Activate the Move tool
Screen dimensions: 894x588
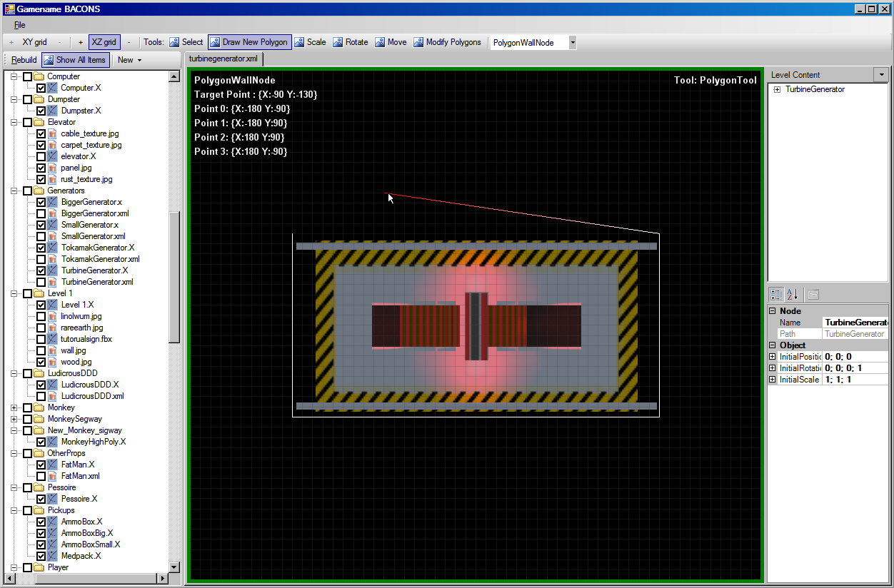tap(391, 42)
